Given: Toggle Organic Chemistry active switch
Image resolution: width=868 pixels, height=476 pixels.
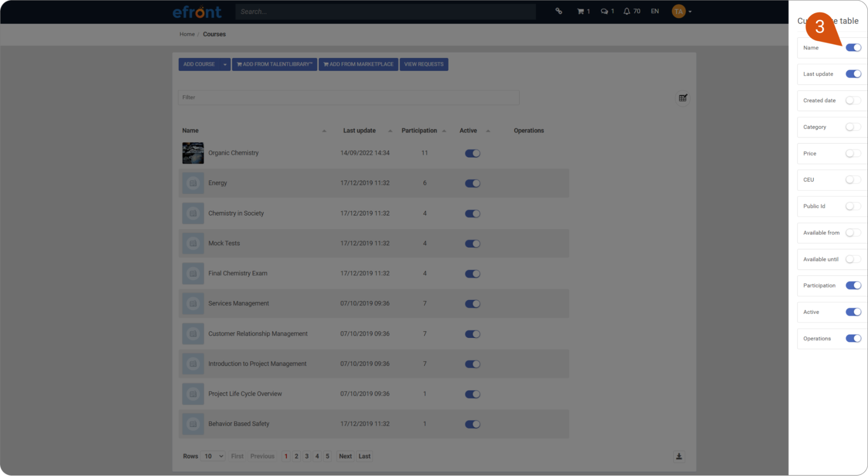Looking at the screenshot, I should (x=472, y=153).
